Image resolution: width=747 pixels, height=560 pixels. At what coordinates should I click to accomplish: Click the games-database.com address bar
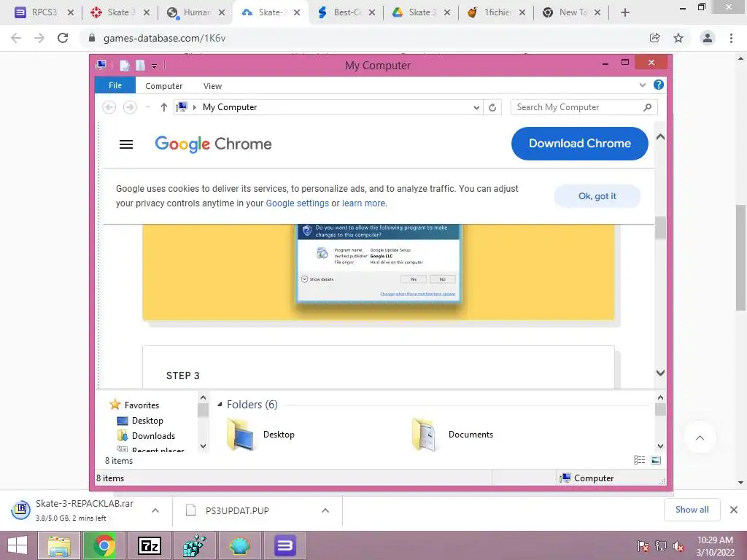tap(362, 38)
